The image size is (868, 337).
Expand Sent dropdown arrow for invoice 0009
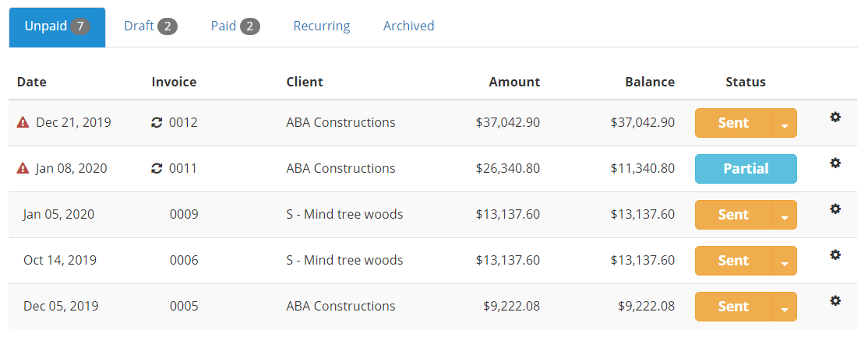tap(784, 215)
